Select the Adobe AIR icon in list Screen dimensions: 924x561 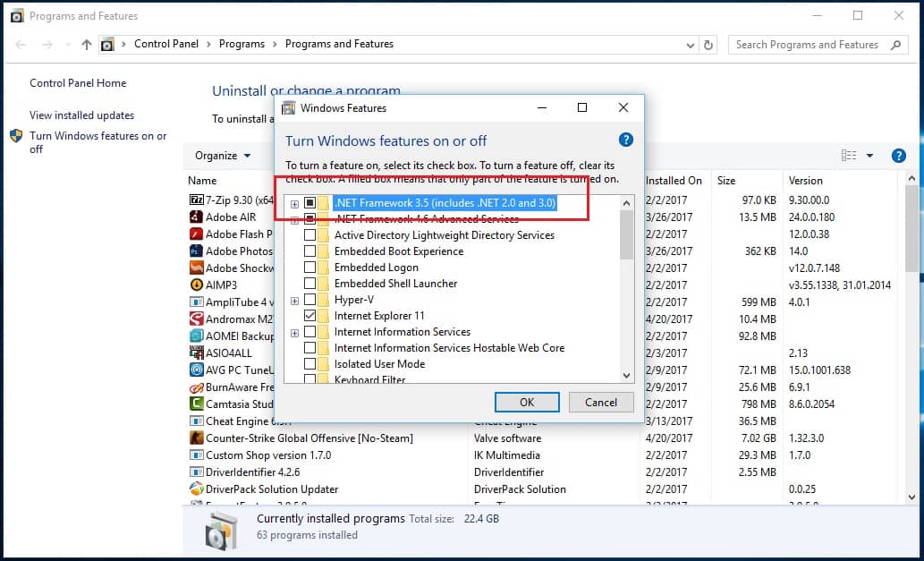pos(196,217)
